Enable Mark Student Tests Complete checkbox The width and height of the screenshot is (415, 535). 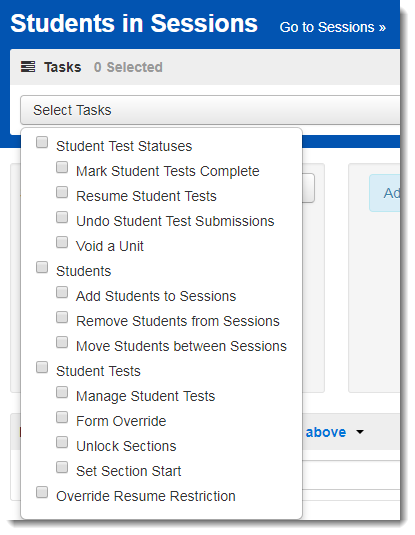click(62, 167)
